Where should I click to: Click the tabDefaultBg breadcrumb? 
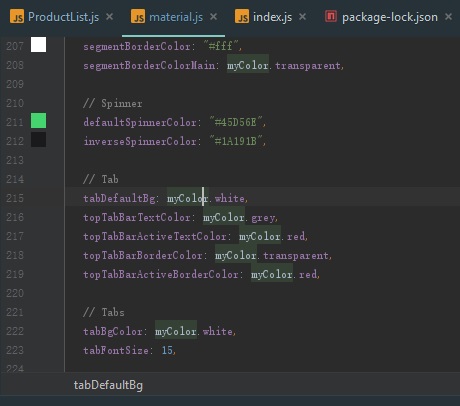click(x=108, y=385)
